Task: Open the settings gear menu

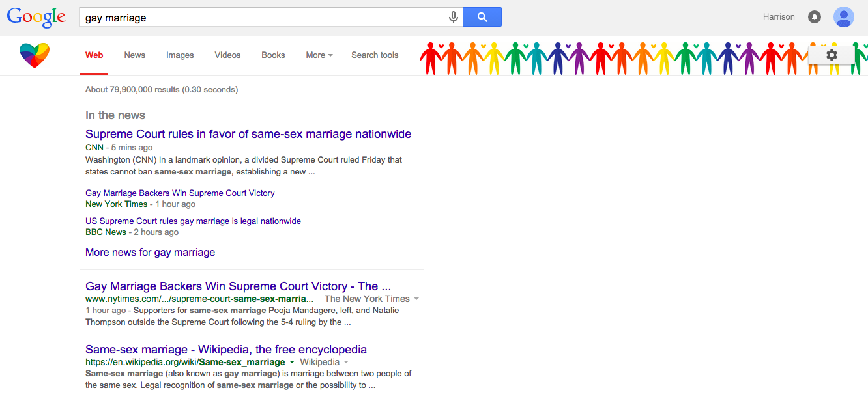Action: pyautogui.click(x=832, y=55)
